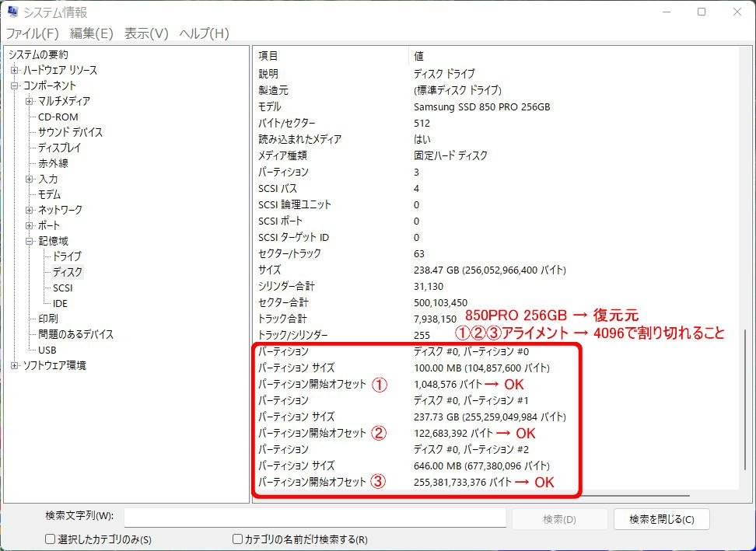This screenshot has width=756, height=551.
Task: Click value 1,048,576 バイト
Action: click(x=447, y=385)
